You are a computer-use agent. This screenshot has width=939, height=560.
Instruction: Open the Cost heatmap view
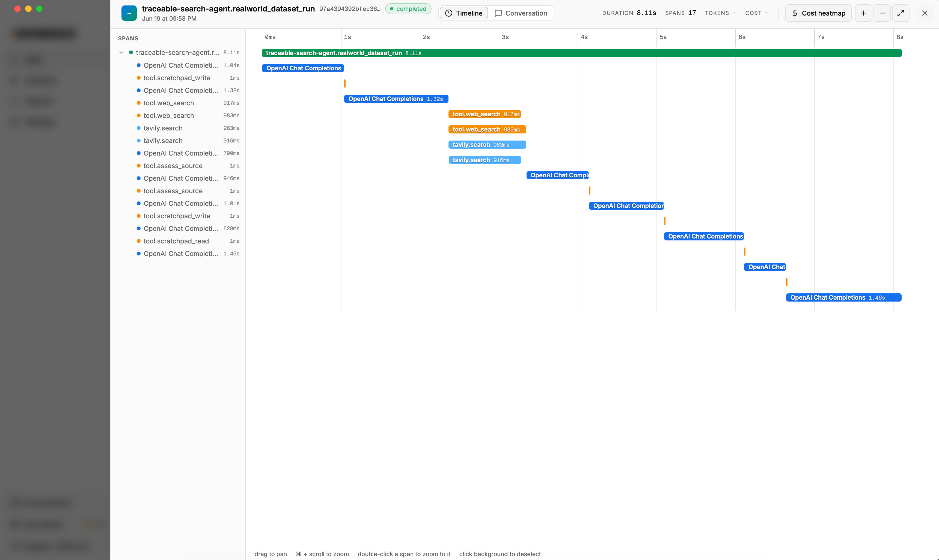point(818,13)
